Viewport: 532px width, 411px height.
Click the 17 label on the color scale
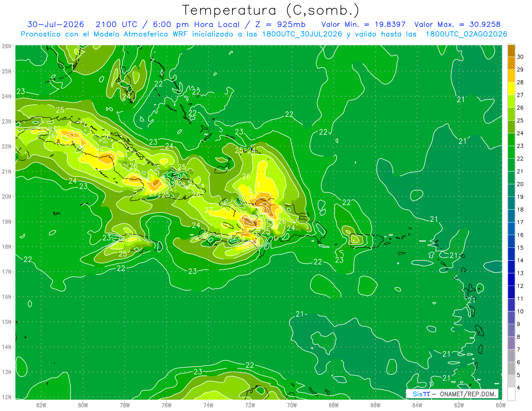[520, 222]
